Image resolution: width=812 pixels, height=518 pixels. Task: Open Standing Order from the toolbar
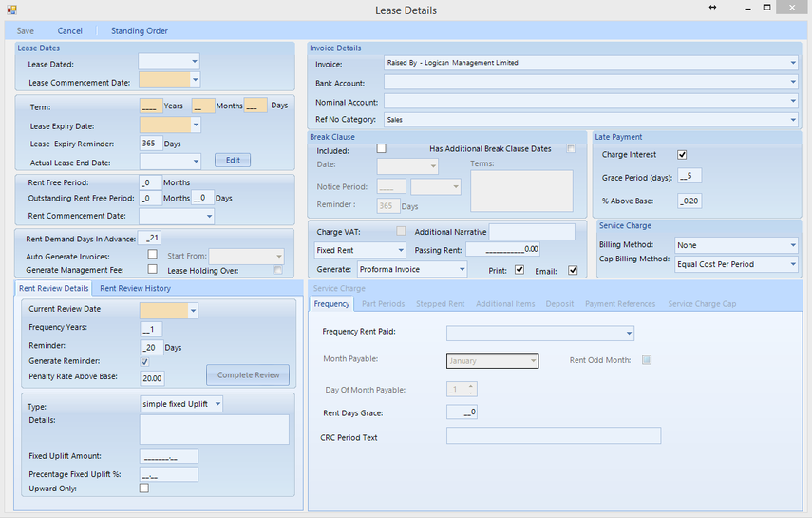tap(140, 31)
